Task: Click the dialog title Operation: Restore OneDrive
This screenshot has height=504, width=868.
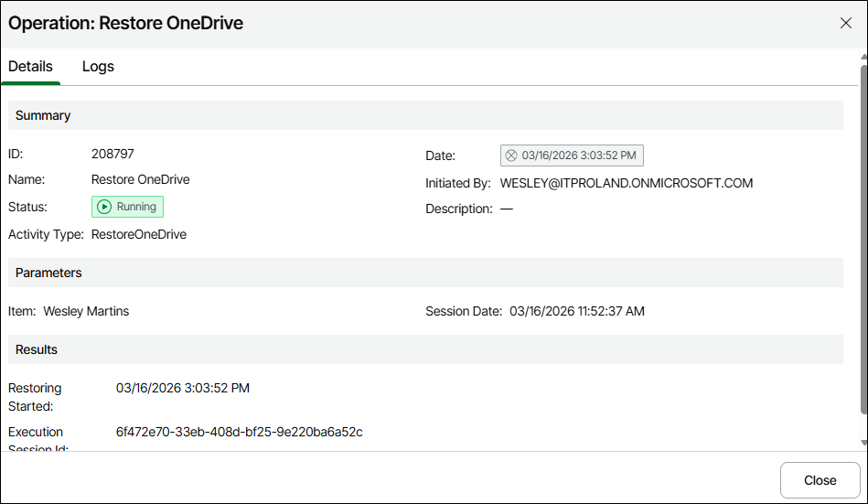Action: [125, 23]
